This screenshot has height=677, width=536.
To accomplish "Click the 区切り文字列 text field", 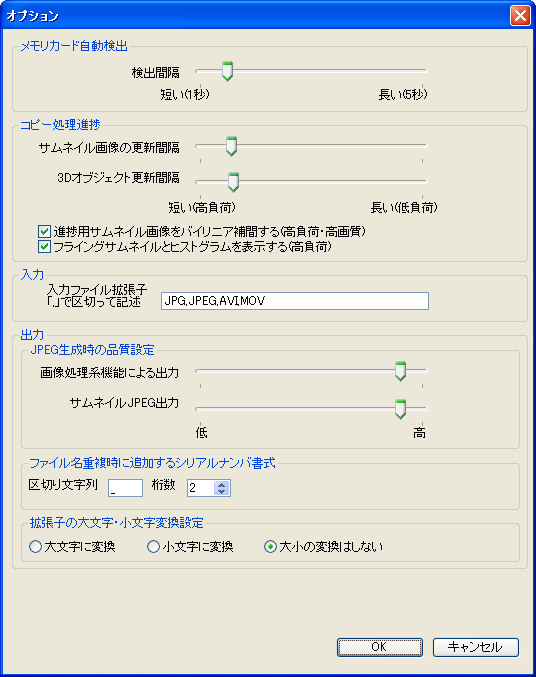I will [x=125, y=488].
